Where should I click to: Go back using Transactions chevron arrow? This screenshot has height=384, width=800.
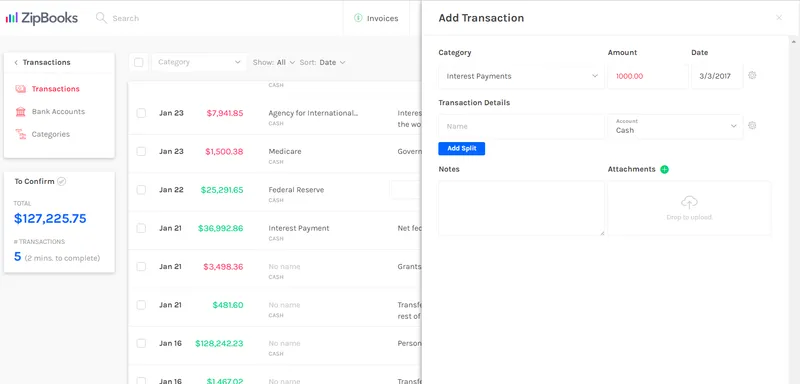click(x=16, y=63)
